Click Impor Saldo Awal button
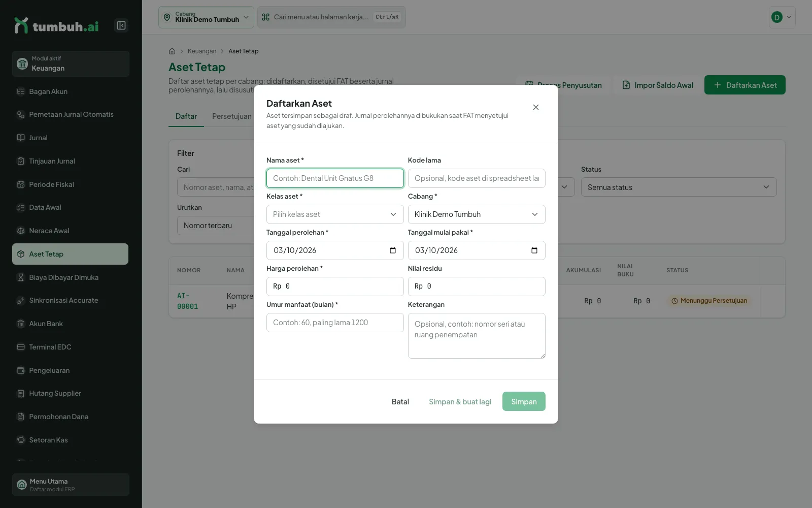The height and width of the screenshot is (508, 812). pyautogui.click(x=658, y=85)
